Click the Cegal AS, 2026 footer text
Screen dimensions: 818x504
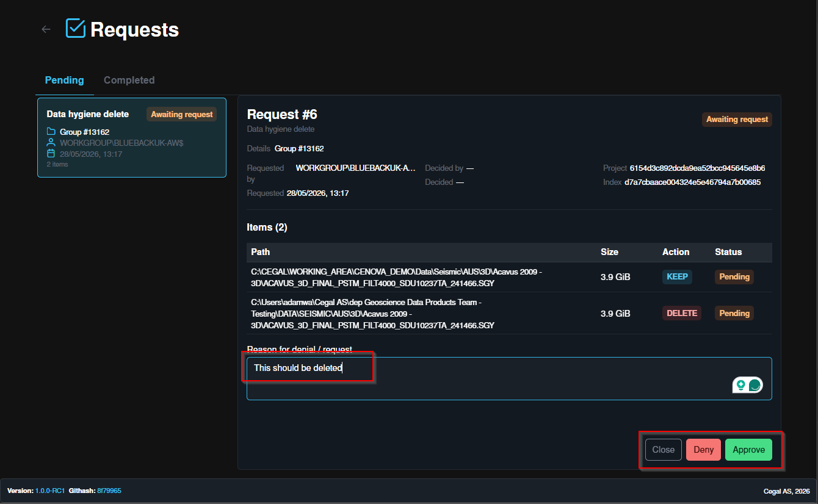(x=786, y=491)
